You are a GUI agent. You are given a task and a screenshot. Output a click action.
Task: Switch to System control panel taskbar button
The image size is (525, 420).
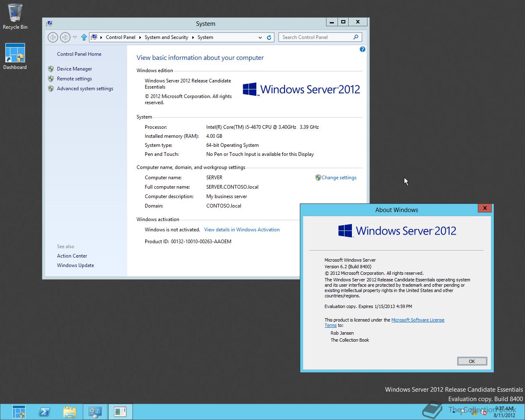point(95,412)
